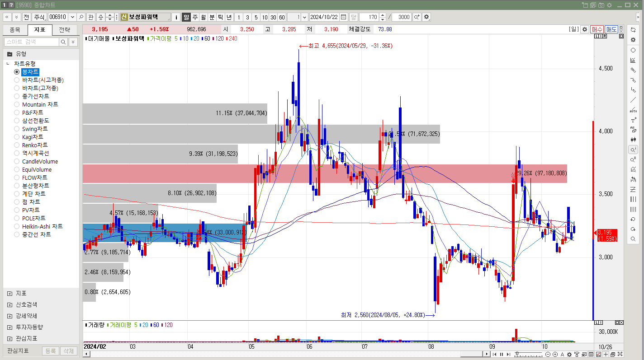
Task: Select the straight trend line tool
Action: [633, 100]
